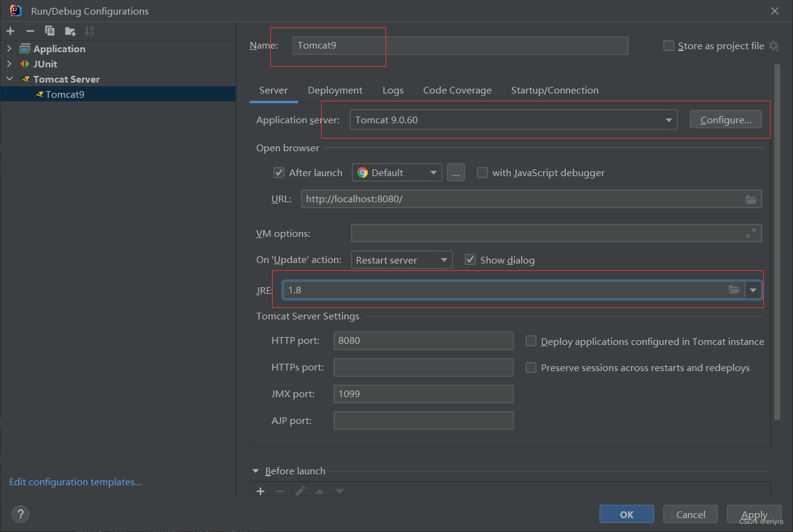Open Edit configuration templates
Viewport: 793px width, 532px height.
click(x=75, y=482)
